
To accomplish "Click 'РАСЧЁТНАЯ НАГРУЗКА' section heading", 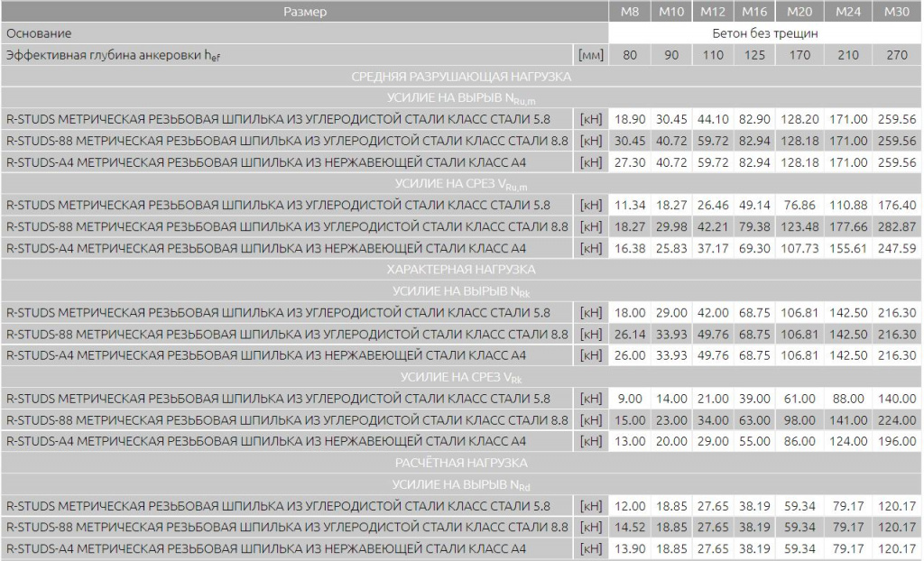I will (461, 464).
